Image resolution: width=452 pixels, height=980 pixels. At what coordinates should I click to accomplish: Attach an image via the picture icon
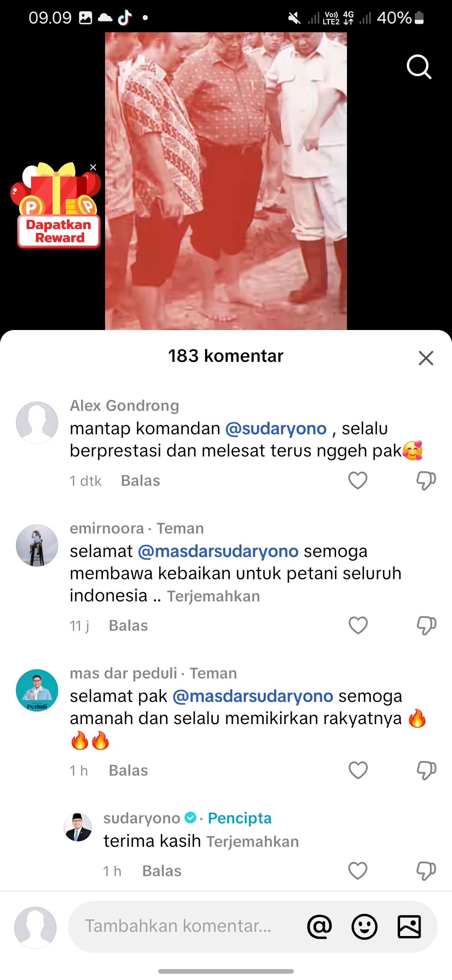pyautogui.click(x=409, y=926)
